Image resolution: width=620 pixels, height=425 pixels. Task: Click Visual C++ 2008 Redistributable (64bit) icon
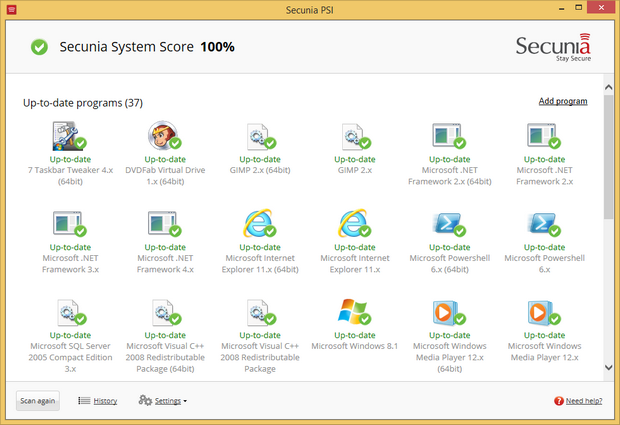click(166, 312)
